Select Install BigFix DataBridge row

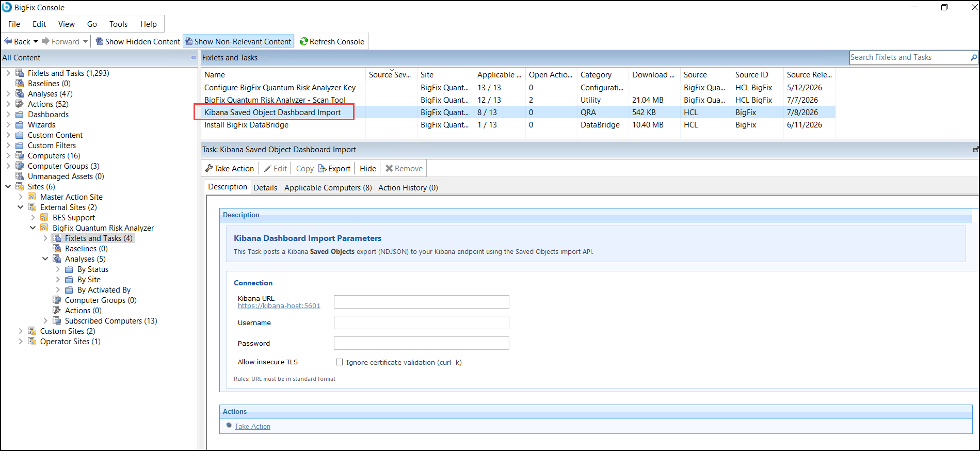518,125
